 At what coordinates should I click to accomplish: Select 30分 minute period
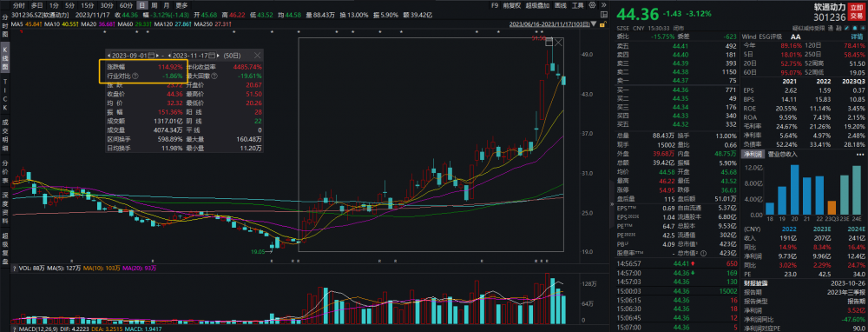click(x=108, y=5)
